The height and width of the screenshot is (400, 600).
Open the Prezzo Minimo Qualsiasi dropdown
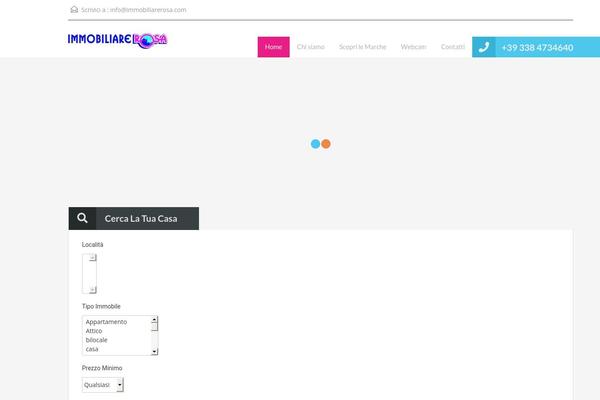pos(103,385)
